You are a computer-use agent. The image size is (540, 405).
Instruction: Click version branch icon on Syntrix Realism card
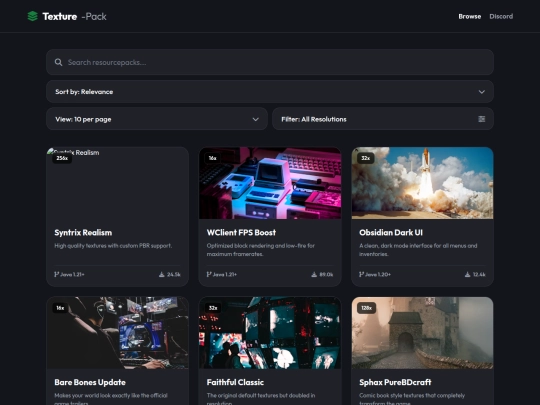56,274
